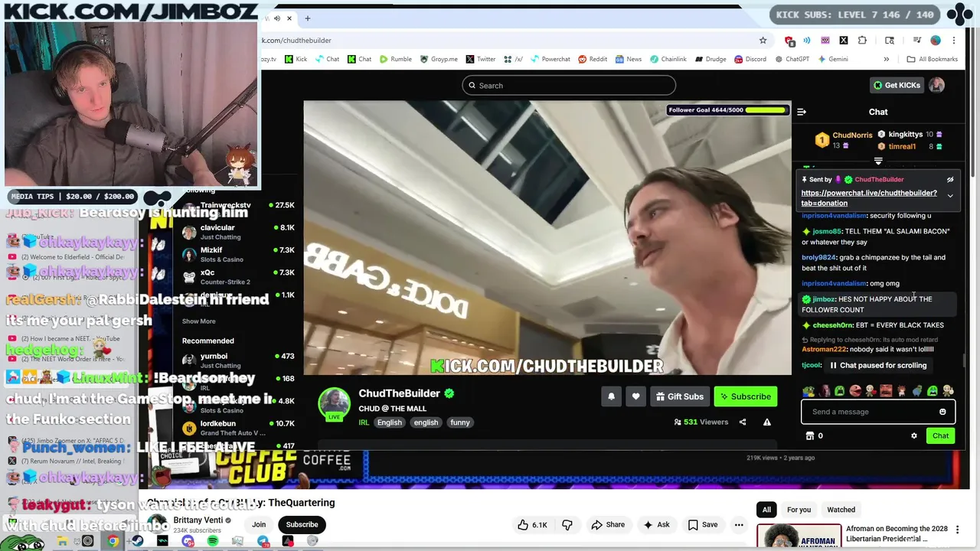
Task: Click Show More in following list
Action: [199, 321]
